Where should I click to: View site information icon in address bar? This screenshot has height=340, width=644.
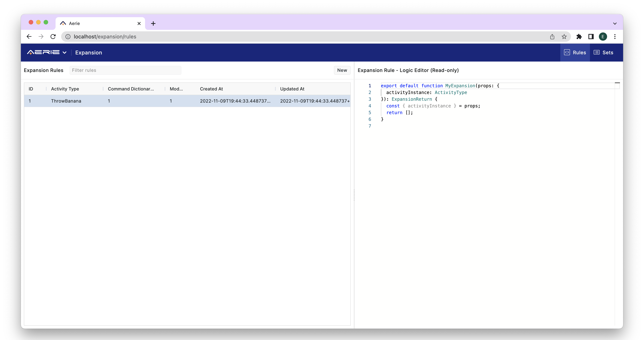click(x=68, y=37)
